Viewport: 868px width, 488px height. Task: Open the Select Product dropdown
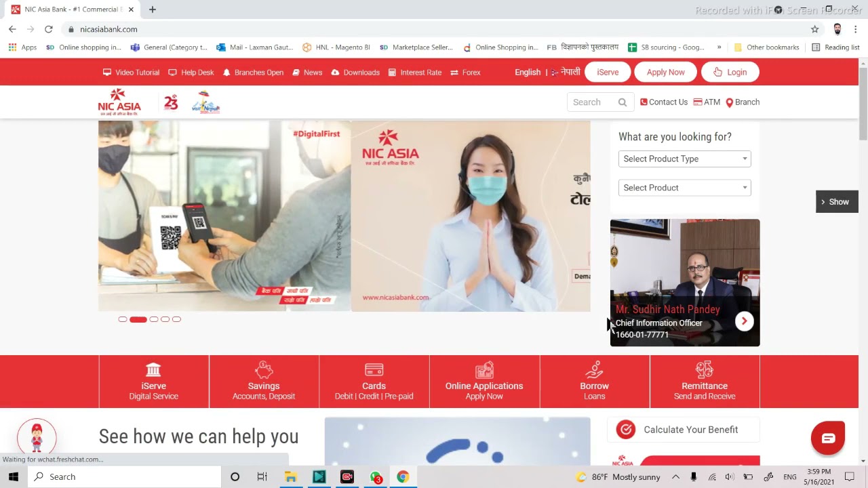coord(685,188)
